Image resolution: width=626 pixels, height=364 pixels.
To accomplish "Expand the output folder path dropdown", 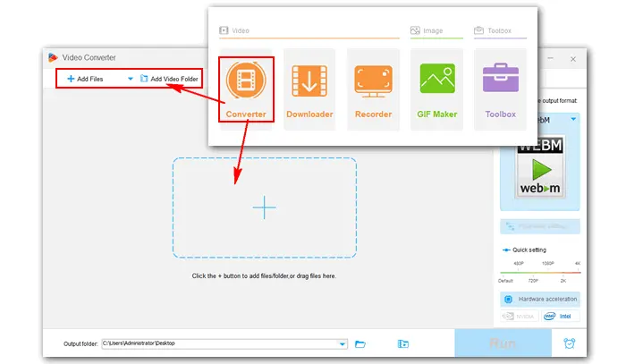I will coord(343,343).
